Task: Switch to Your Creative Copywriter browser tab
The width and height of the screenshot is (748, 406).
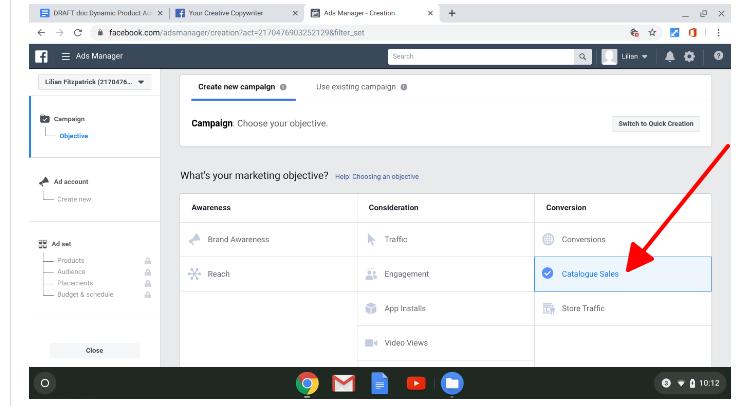Action: tap(236, 13)
